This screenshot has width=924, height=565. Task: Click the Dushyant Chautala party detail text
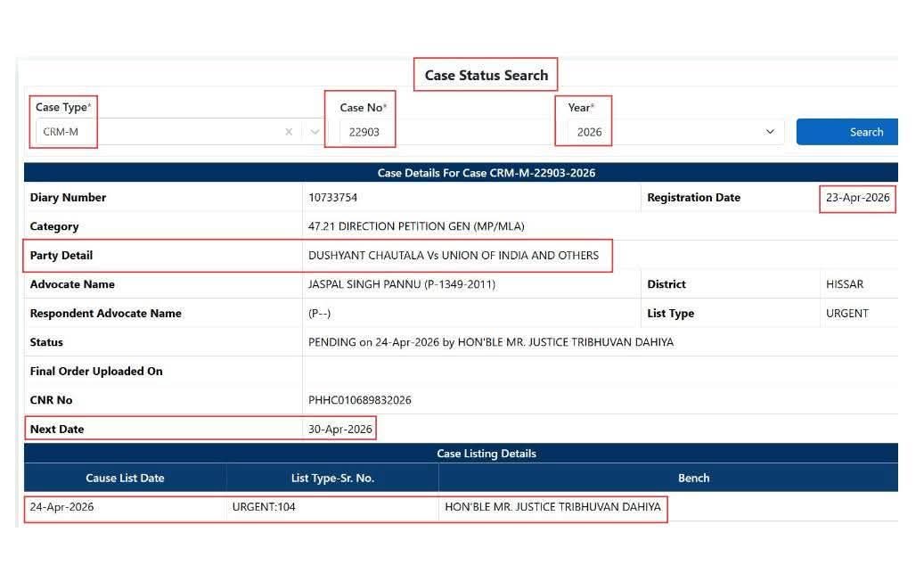(x=453, y=256)
